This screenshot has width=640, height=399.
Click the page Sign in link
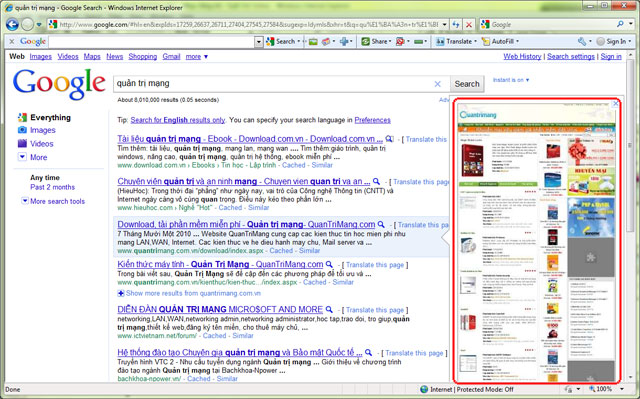pos(611,56)
